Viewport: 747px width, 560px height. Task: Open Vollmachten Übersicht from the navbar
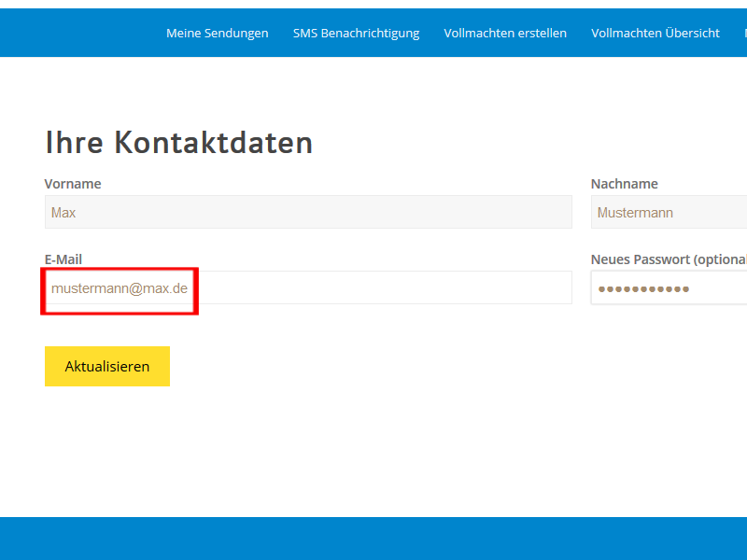pos(655,33)
